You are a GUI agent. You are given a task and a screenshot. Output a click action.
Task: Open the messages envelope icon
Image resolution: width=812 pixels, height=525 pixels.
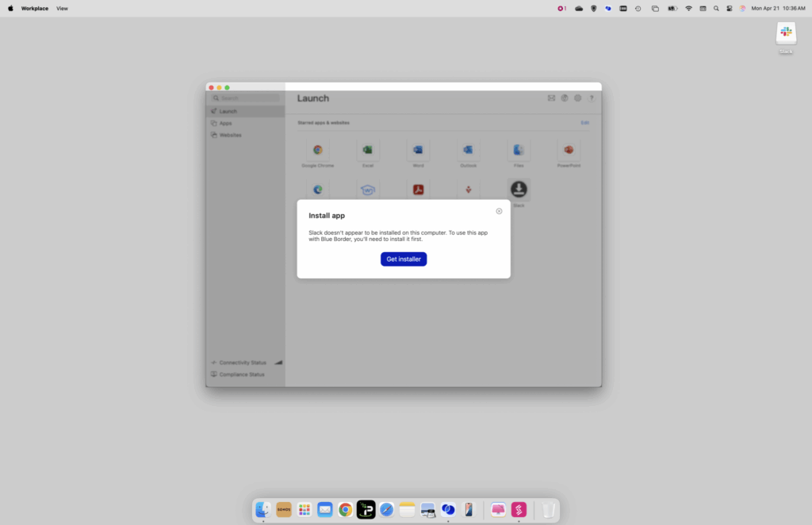551,98
